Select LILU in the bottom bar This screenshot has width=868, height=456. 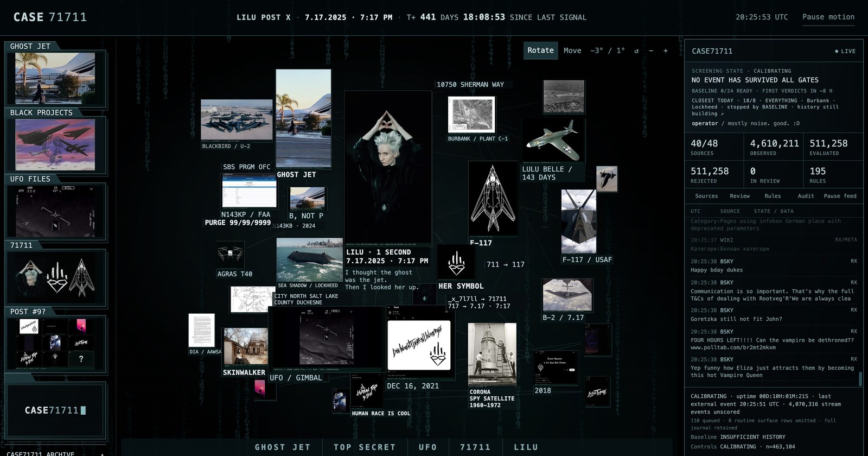pos(526,447)
